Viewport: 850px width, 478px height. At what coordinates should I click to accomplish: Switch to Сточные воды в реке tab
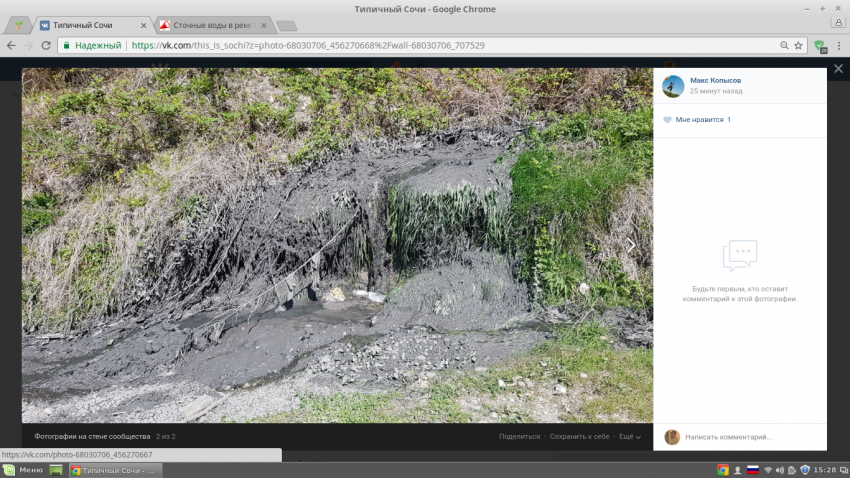(x=208, y=25)
